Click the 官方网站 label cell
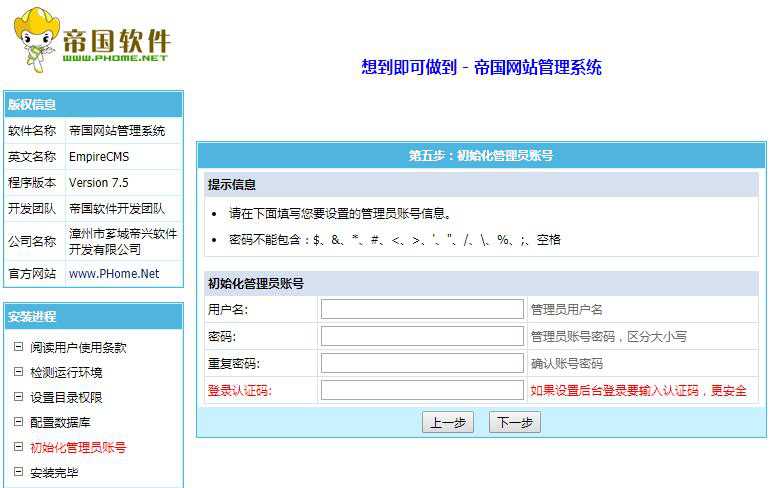Viewport: 770px width, 488px height. tap(34, 273)
